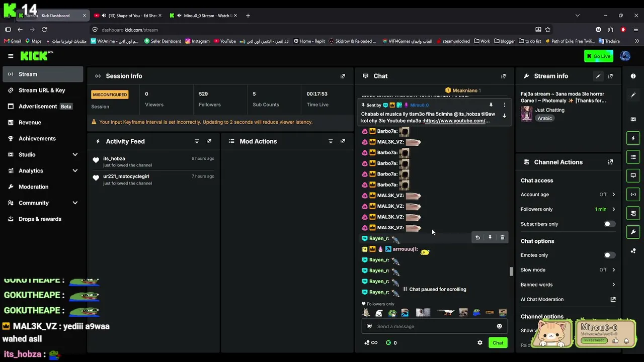Open the pinned message three-dot menu
Screen dimensions: 644x362
coord(504,105)
